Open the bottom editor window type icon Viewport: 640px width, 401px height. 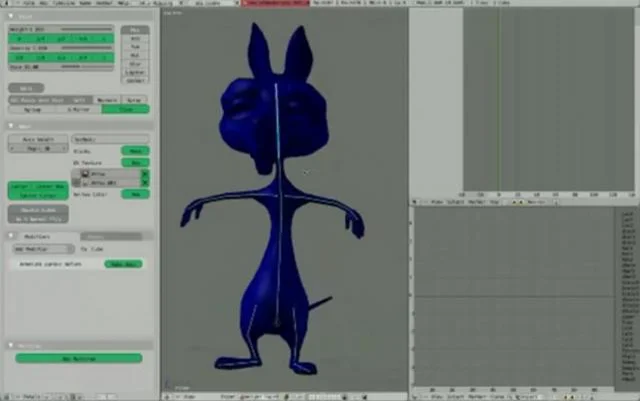415,397
